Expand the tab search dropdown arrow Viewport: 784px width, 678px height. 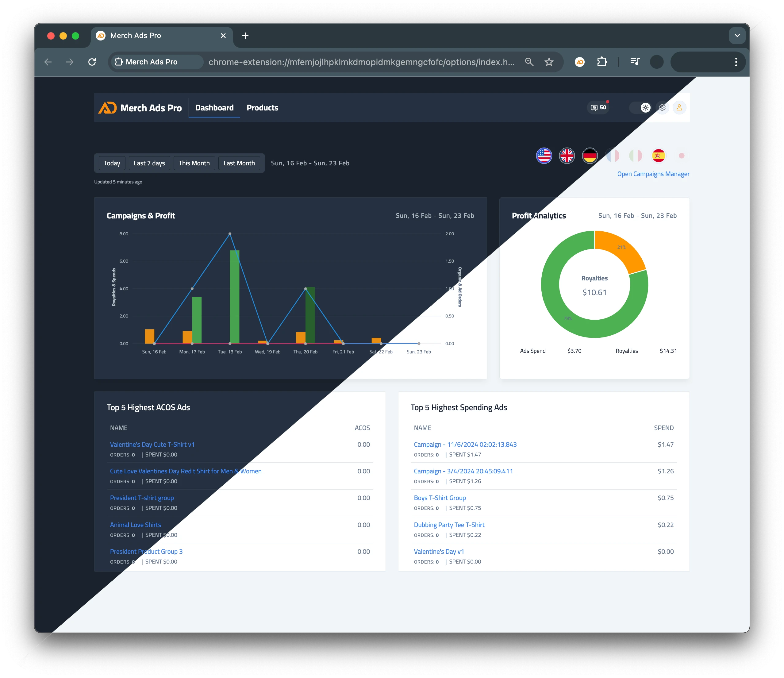click(737, 36)
